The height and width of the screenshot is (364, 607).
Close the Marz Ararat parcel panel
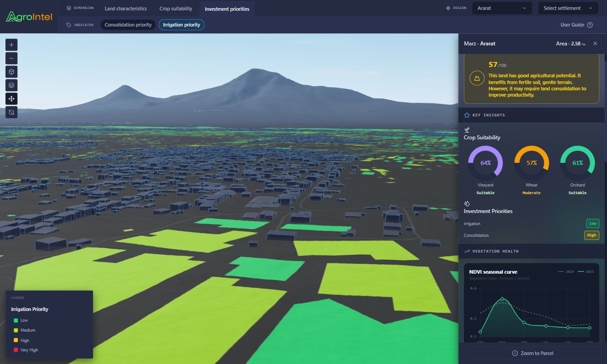(x=595, y=44)
